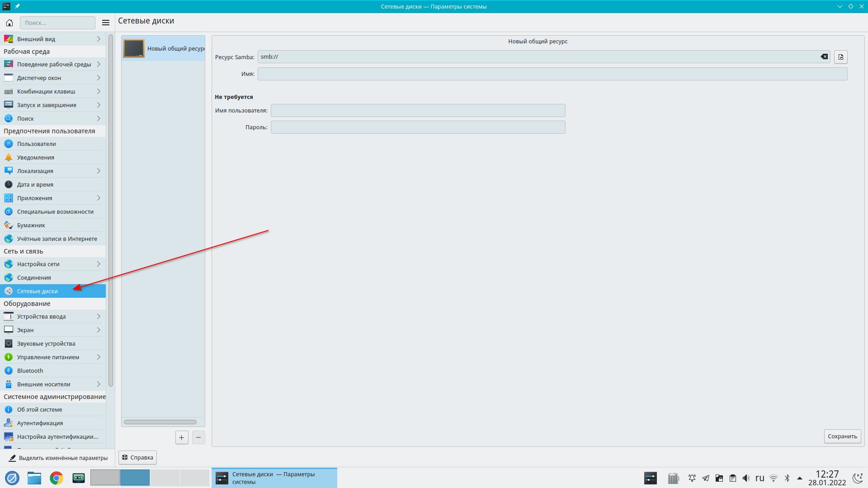Expand the Внешний вид category
This screenshot has width=868, height=488.
[98, 39]
